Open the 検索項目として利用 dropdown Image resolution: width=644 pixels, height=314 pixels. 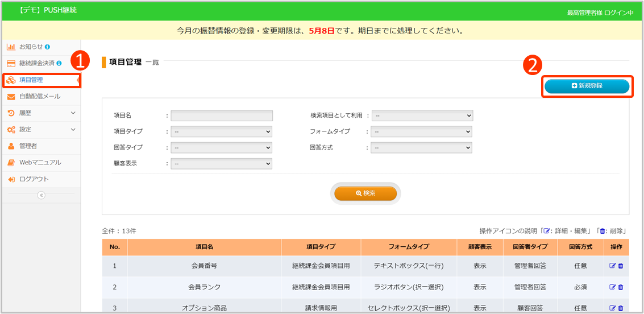coord(422,116)
